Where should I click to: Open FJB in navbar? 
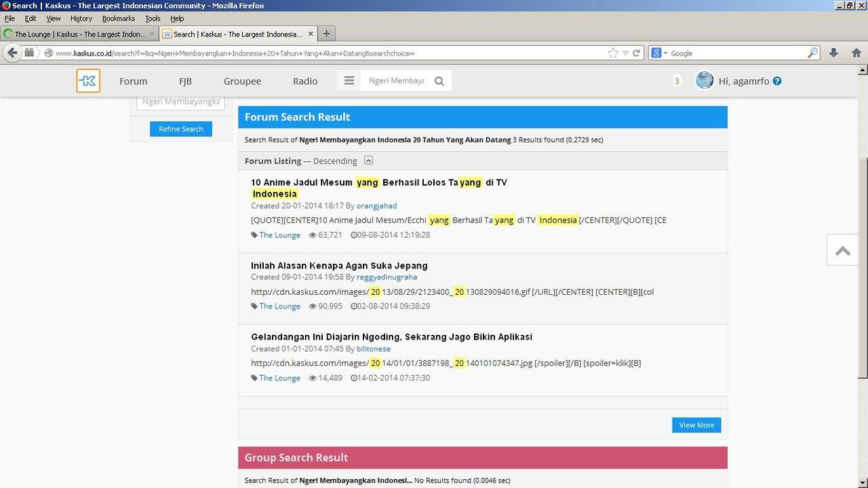(x=185, y=81)
